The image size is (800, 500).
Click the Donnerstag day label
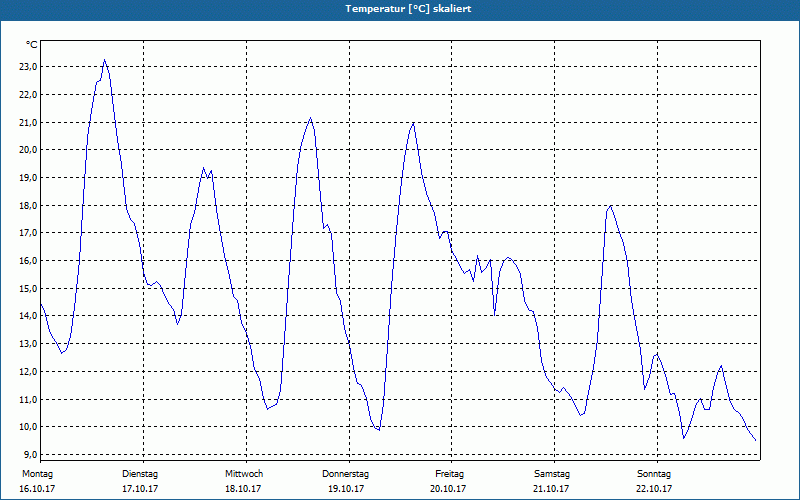tap(345, 474)
